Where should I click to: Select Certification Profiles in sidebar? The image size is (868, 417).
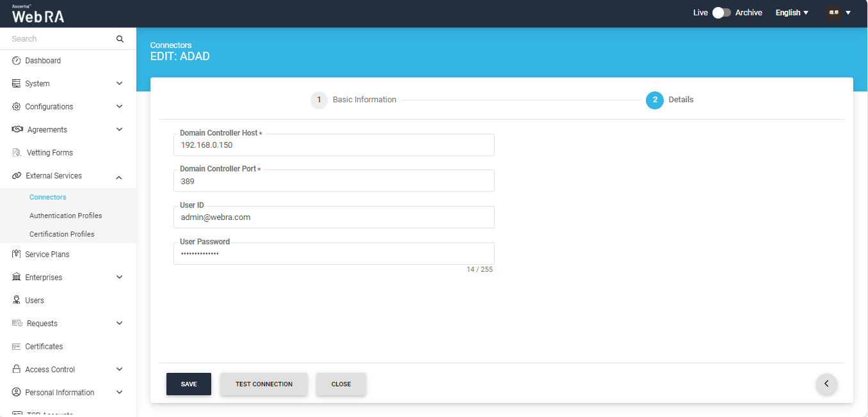coord(61,234)
